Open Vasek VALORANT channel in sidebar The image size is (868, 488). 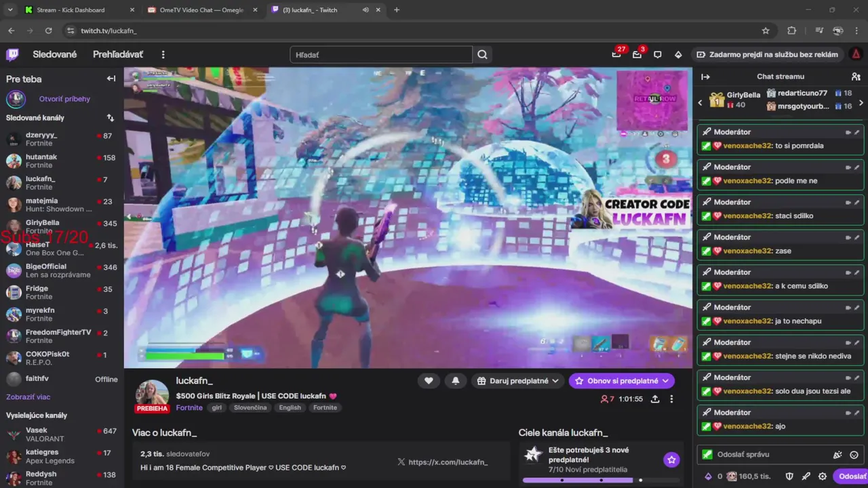(x=62, y=434)
